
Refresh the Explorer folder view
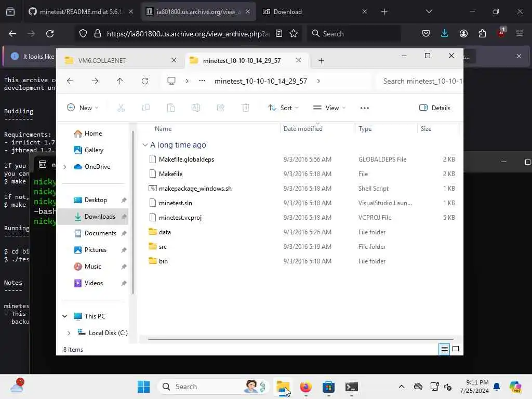point(145,81)
